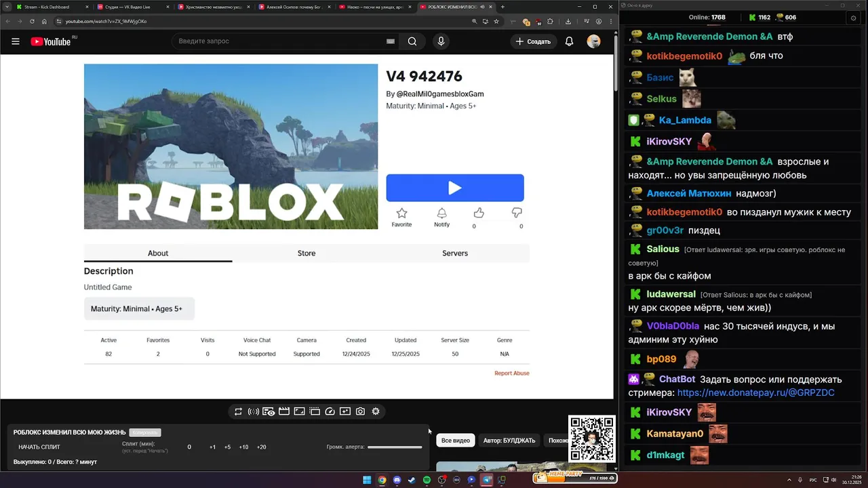Reload the page in Chrome
Screen dimensions: 868x488
[x=32, y=21]
